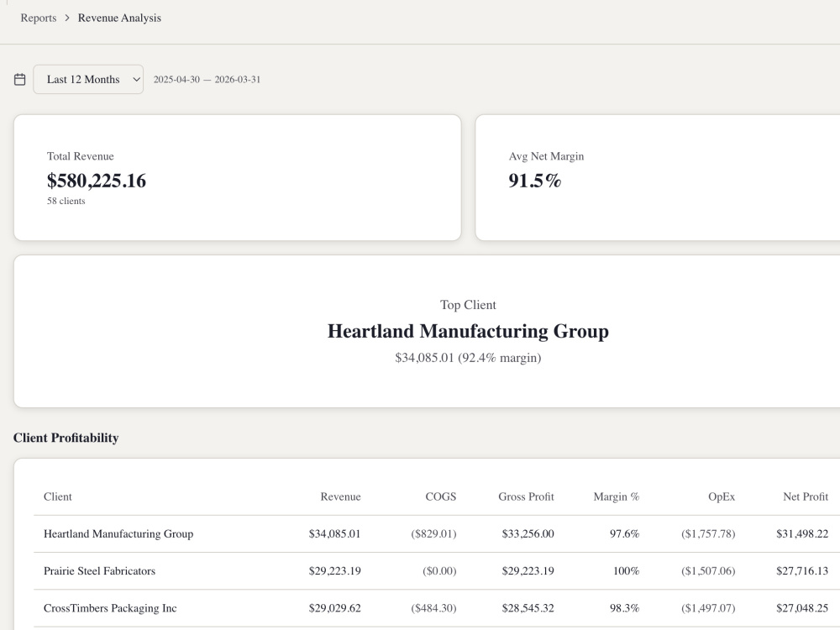840x630 pixels.
Task: Open CrossTimbers Packaging Inc row
Action: pos(437,608)
